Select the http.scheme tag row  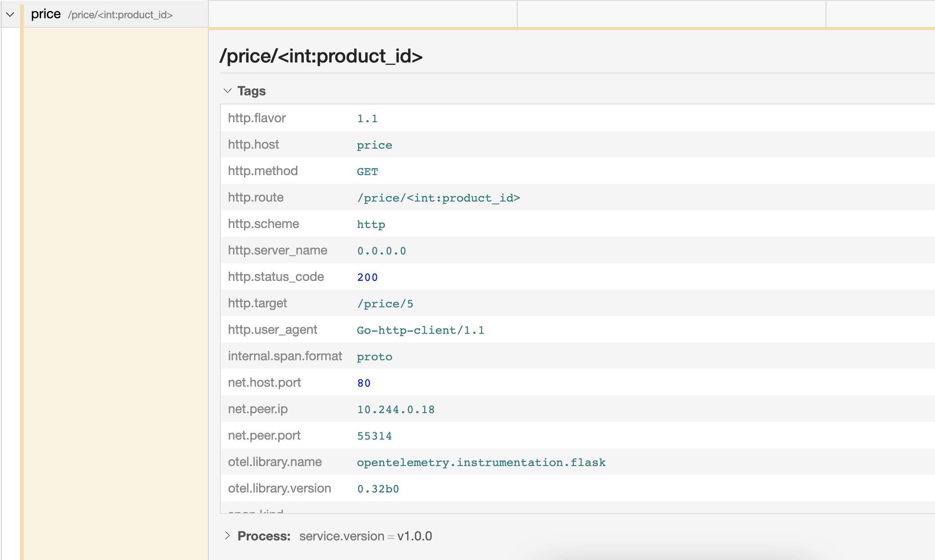(263, 224)
